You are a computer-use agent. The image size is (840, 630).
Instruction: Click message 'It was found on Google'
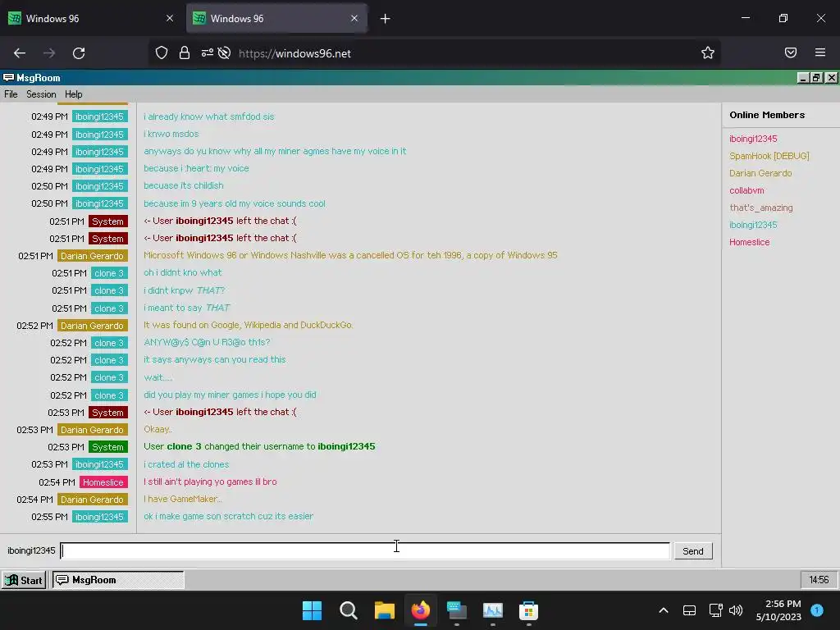248,325
